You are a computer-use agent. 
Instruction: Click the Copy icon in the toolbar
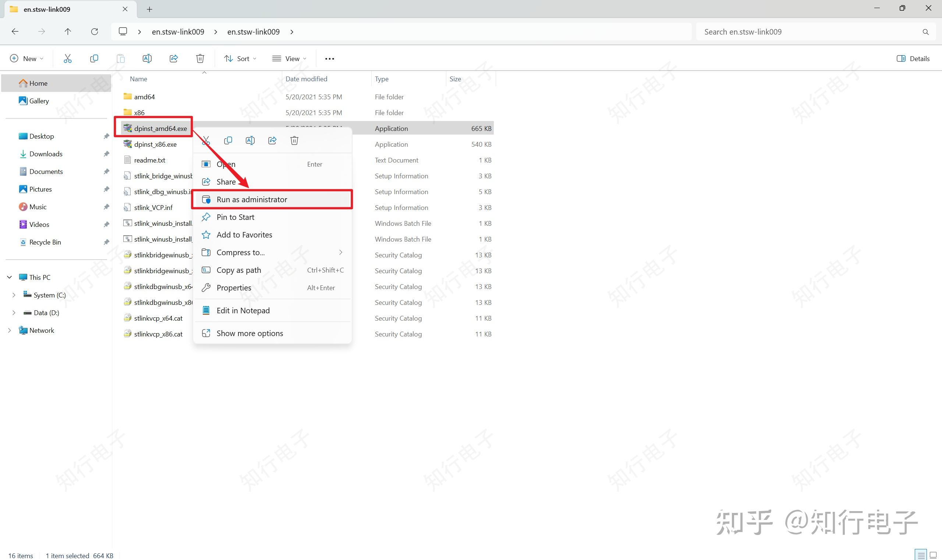[x=94, y=58]
